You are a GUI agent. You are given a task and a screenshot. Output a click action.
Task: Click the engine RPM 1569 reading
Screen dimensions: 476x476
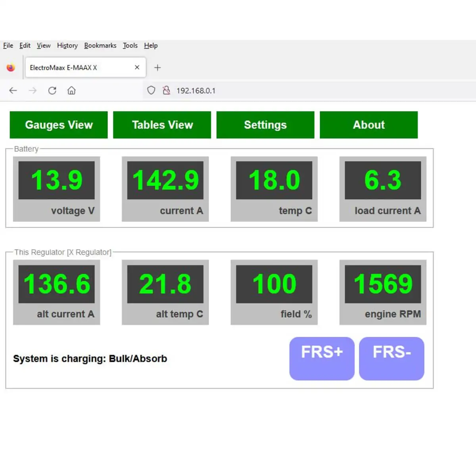click(x=383, y=284)
